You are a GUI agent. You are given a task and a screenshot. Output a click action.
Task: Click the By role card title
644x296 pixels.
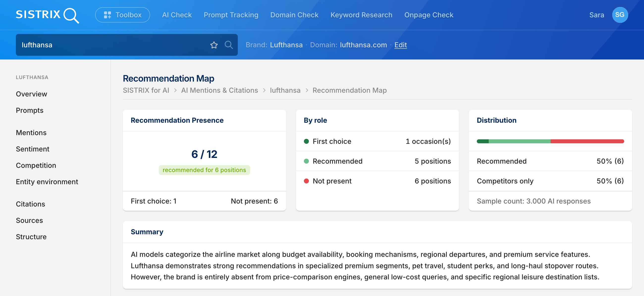point(315,120)
